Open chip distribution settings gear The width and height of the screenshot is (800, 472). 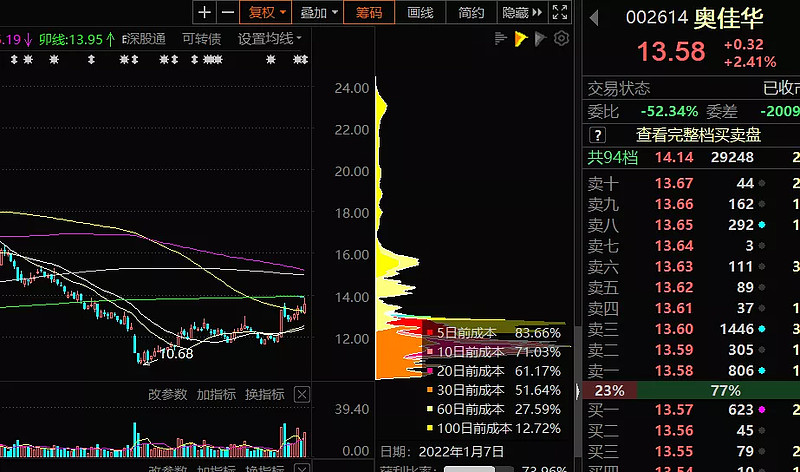click(561, 39)
